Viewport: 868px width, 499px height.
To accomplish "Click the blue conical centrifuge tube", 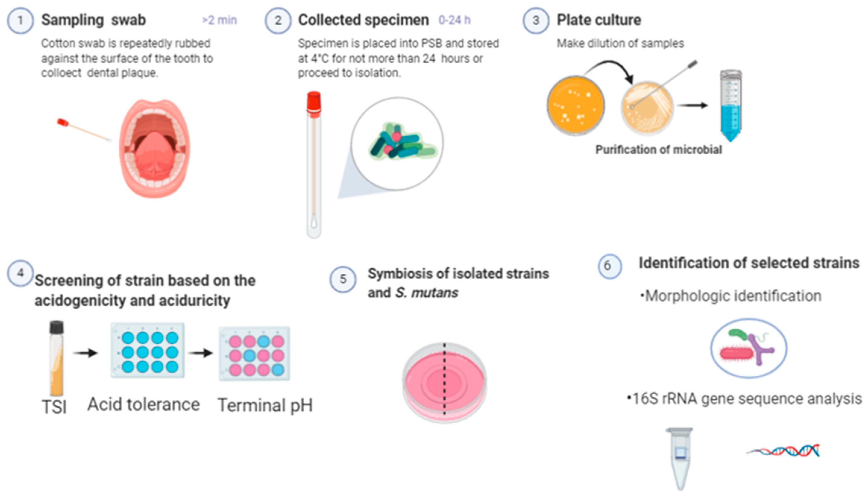I will click(731, 106).
